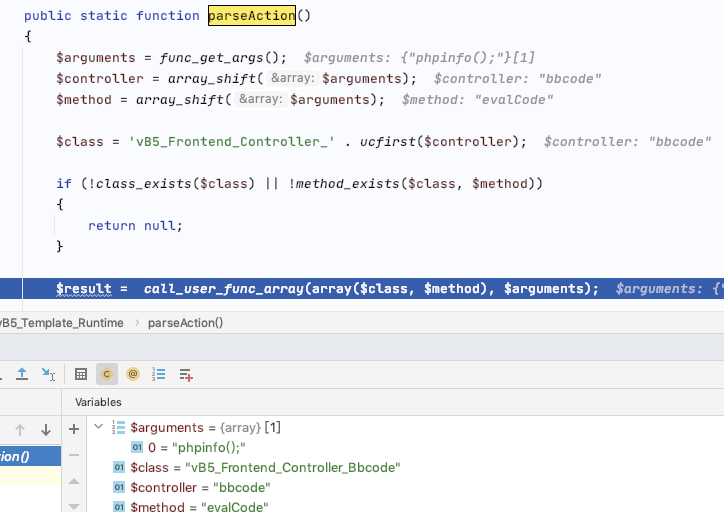This screenshot has height=512, width=724.
Task: Click vB5_Template_Runtime breadcrumb
Action: click(60, 323)
